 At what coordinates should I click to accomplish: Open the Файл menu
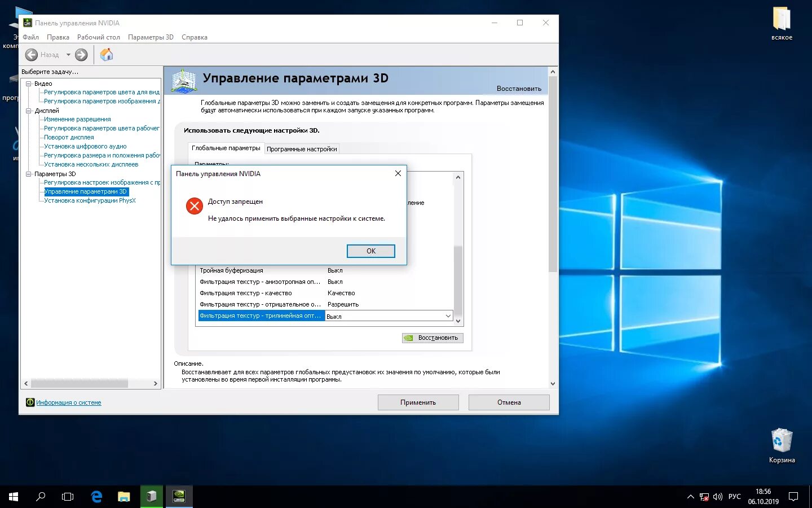click(30, 37)
